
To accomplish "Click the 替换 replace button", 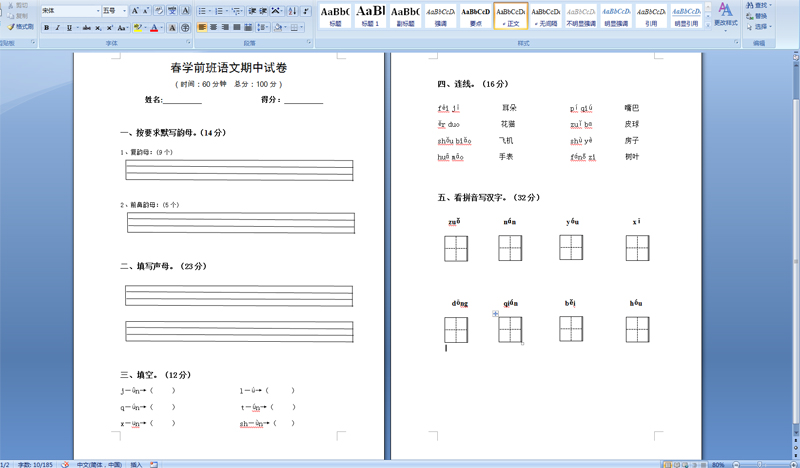I will (757, 16).
